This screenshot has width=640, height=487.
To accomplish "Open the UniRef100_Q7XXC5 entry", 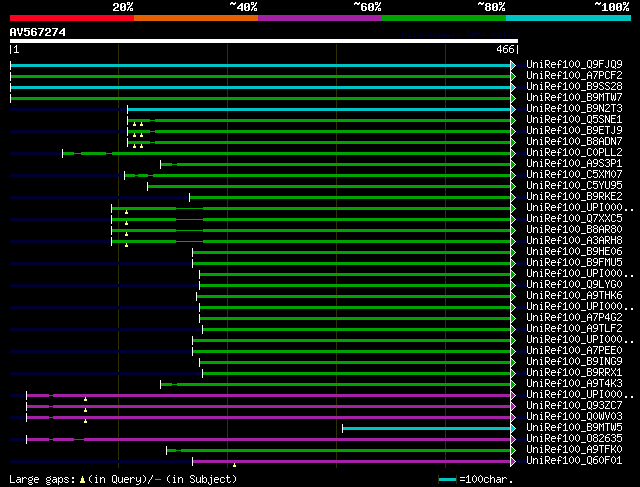I will [560, 219].
